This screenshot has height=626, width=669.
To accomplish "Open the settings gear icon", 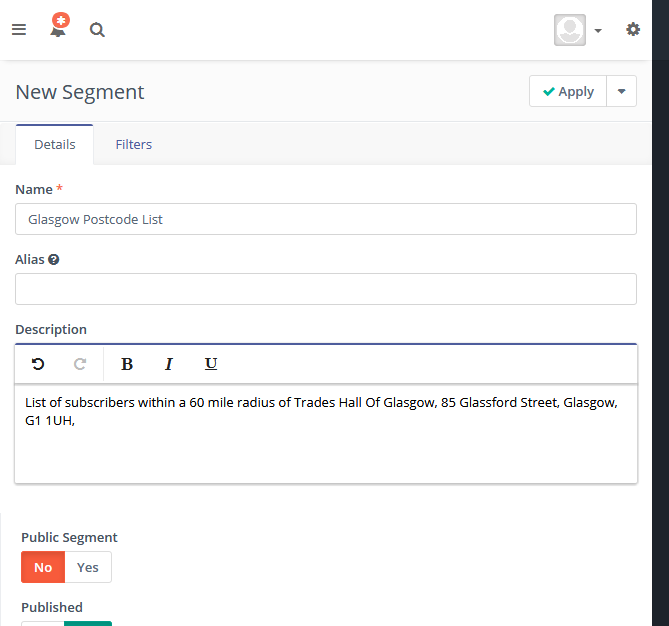I will 633,29.
